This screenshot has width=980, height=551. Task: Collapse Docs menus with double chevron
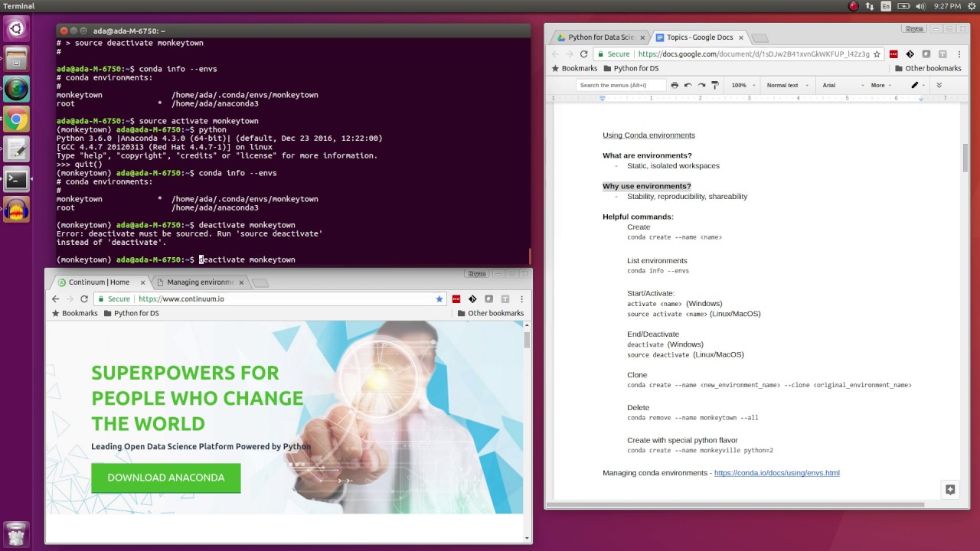pyautogui.click(x=939, y=85)
